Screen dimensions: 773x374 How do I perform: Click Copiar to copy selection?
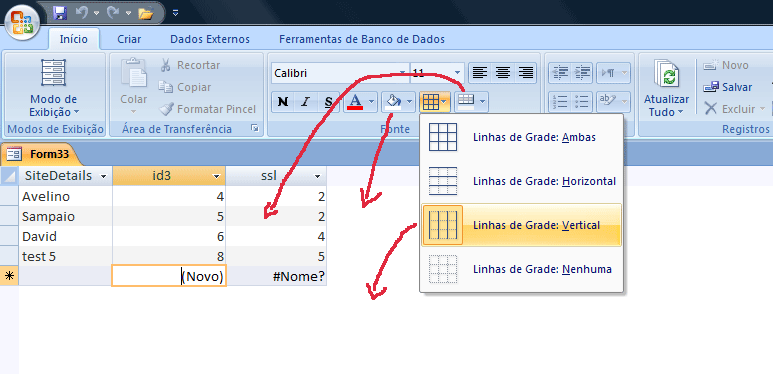[x=185, y=87]
